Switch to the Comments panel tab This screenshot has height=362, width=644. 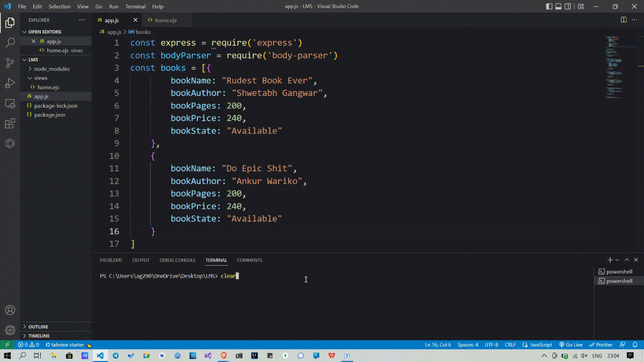(249, 260)
